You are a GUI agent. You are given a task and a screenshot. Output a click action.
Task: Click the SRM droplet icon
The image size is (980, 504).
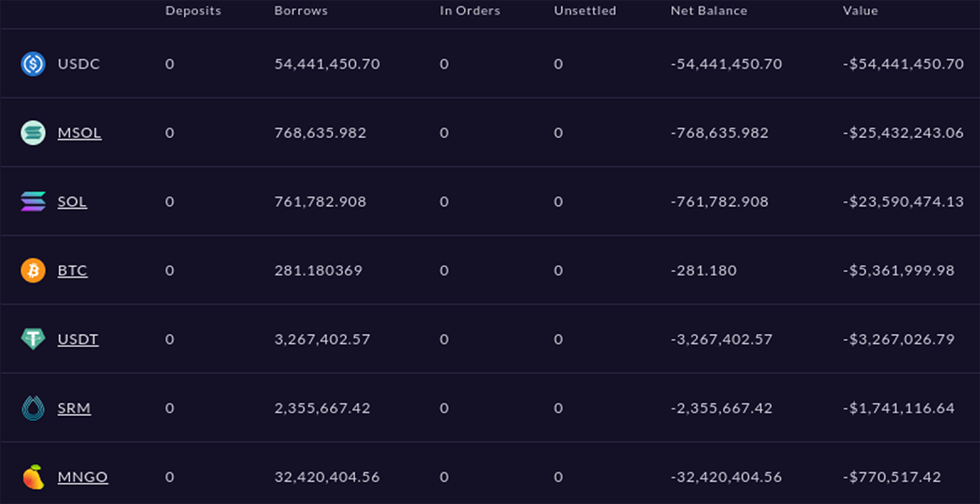pyautogui.click(x=33, y=408)
